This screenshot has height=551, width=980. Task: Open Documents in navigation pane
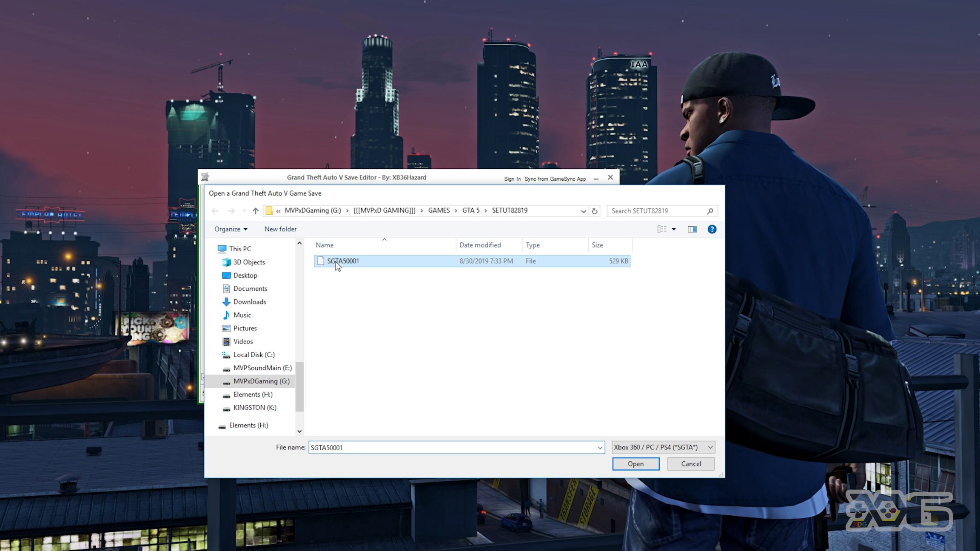click(x=250, y=288)
